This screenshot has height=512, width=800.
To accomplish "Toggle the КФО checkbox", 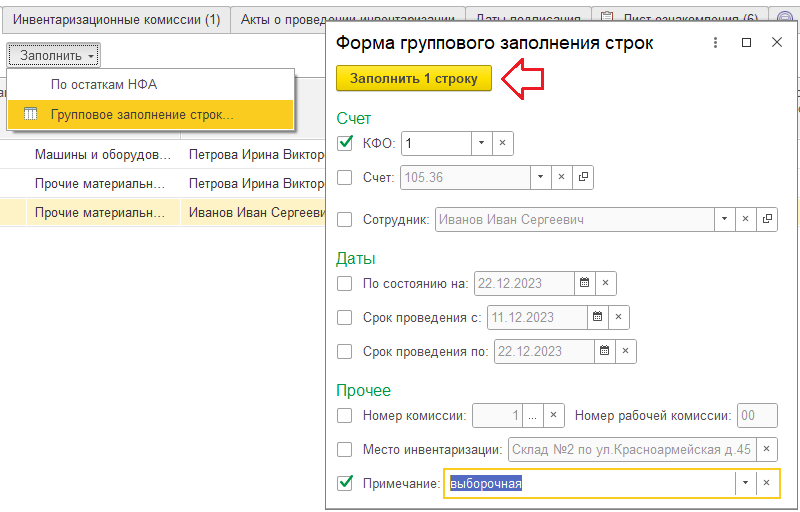I will point(345,143).
